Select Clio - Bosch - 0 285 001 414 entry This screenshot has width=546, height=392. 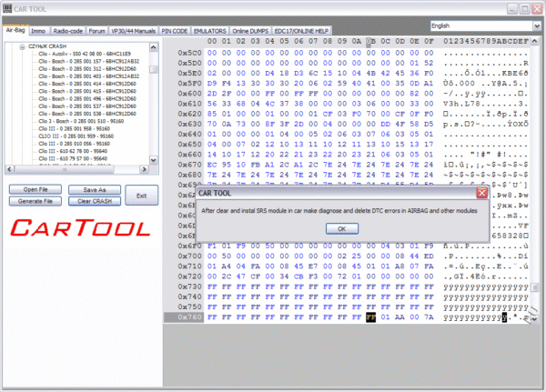point(87,84)
